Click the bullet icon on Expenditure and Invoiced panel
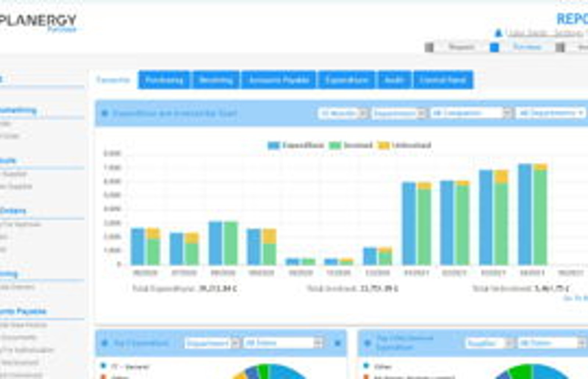The image size is (588, 379). click(104, 113)
